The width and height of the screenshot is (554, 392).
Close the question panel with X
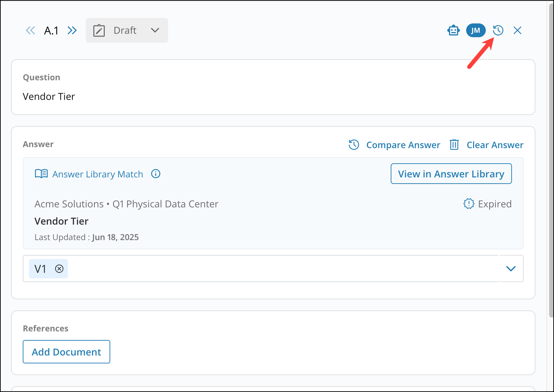click(517, 31)
